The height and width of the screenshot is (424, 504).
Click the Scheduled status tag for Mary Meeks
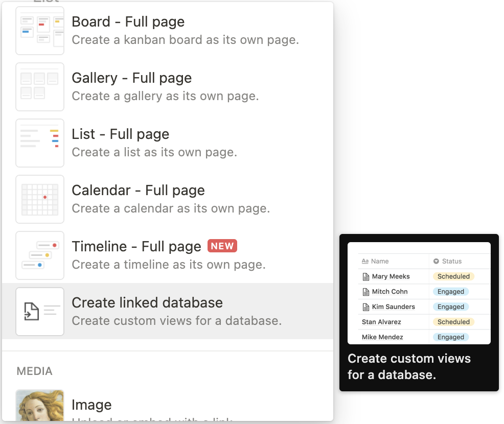click(453, 276)
